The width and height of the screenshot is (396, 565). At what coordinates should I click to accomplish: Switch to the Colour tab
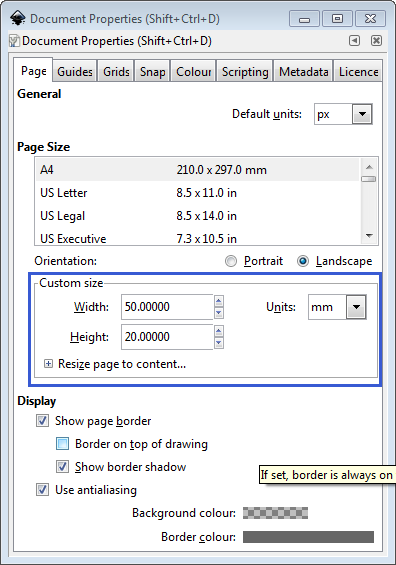[193, 72]
